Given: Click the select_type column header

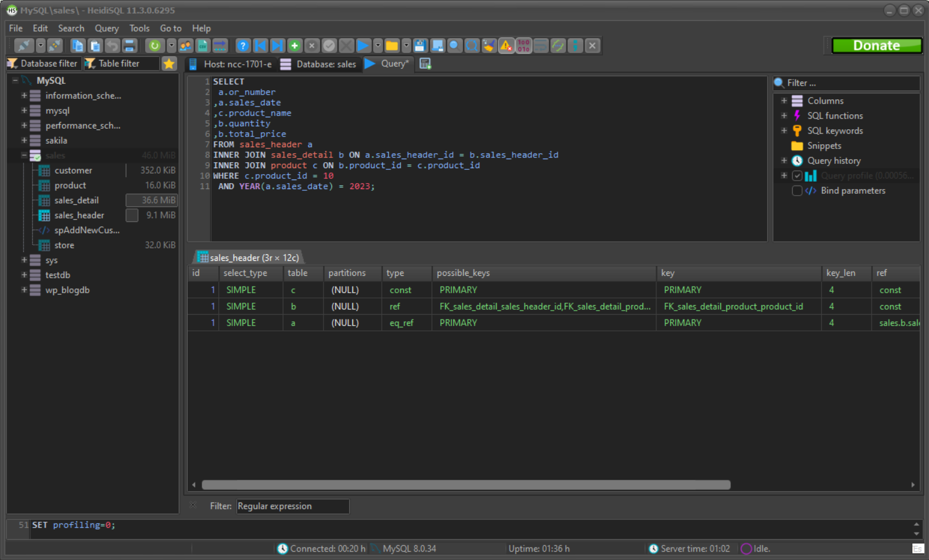Looking at the screenshot, I should tap(251, 273).
